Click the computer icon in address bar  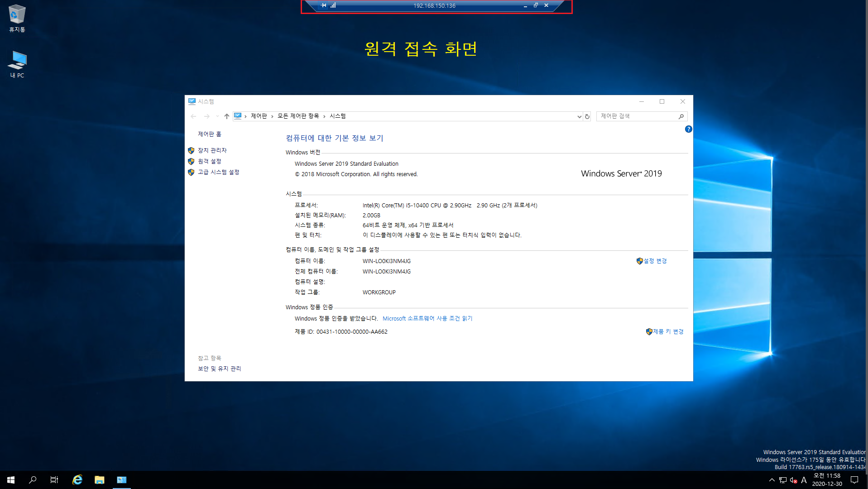pyautogui.click(x=238, y=116)
